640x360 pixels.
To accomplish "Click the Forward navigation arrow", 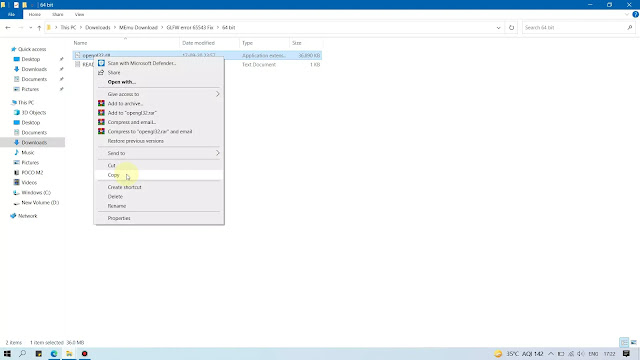I will [x=20, y=28].
